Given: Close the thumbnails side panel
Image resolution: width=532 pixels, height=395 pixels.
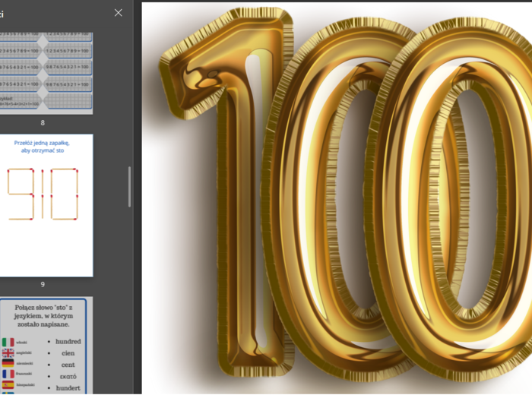Looking at the screenshot, I should point(118,13).
